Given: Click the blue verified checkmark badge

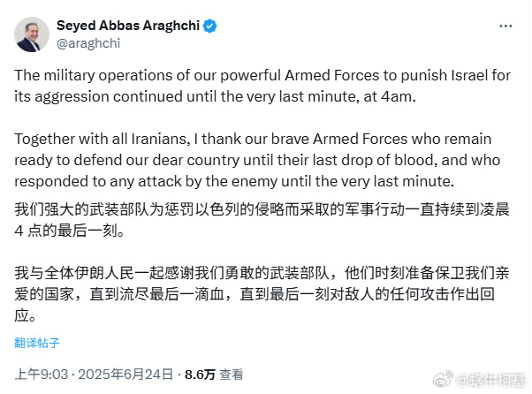Looking at the screenshot, I should [x=209, y=27].
